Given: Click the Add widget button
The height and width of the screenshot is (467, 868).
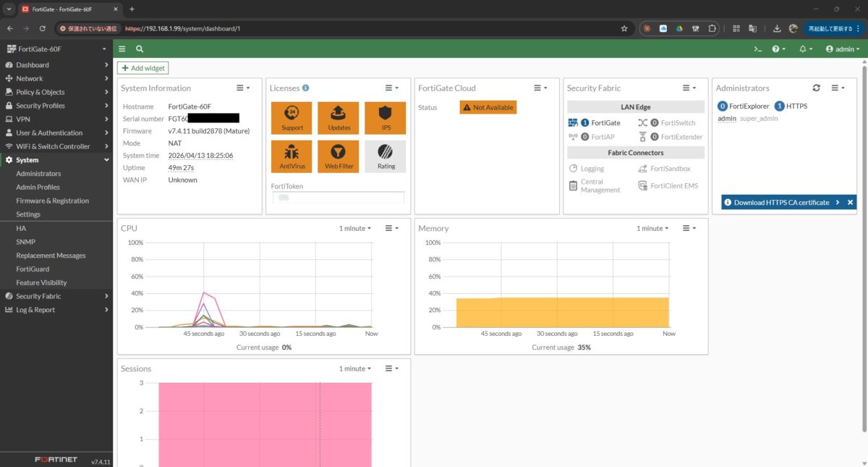Looking at the screenshot, I should tap(143, 68).
